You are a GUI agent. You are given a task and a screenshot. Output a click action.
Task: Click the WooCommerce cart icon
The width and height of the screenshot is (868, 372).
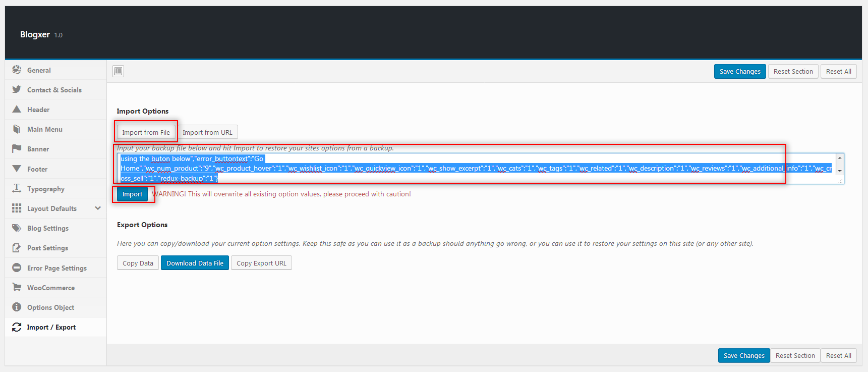[x=17, y=287]
